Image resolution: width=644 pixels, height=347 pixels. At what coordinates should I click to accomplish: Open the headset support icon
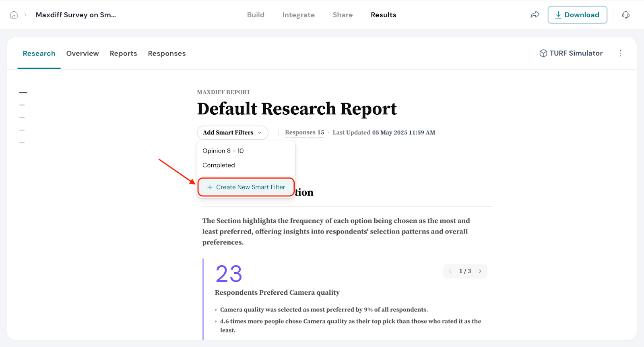click(x=625, y=15)
